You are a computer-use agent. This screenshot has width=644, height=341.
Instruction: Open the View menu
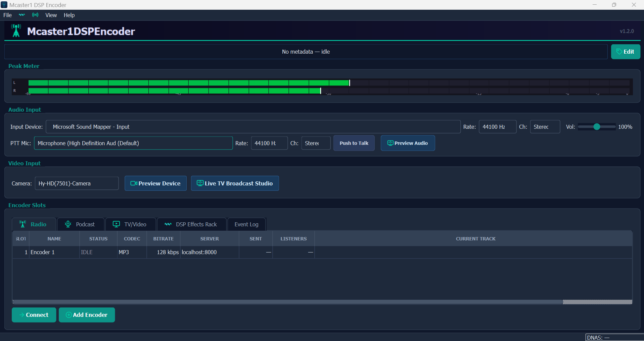[51, 15]
